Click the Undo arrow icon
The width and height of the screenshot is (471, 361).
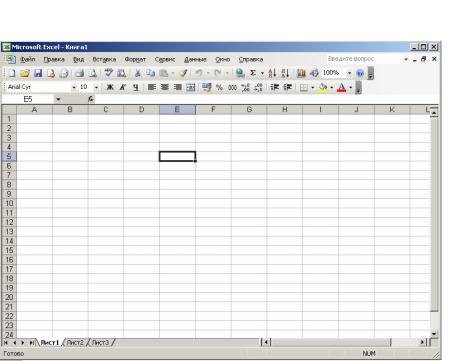point(199,73)
